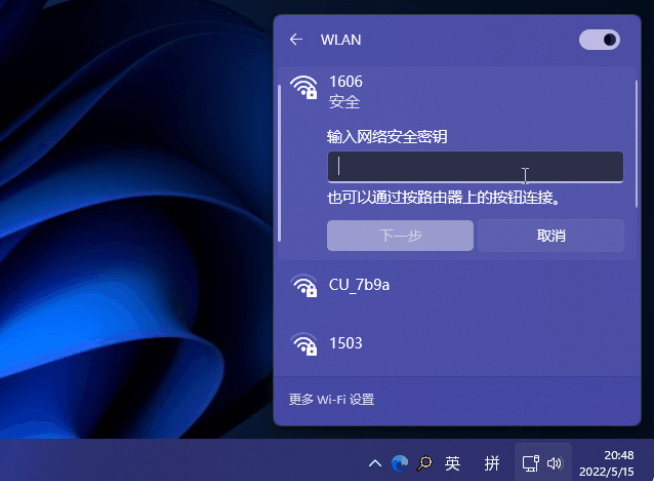
Task: Click the Wi-Fi icon beside CU_7b9a
Action: (x=304, y=286)
